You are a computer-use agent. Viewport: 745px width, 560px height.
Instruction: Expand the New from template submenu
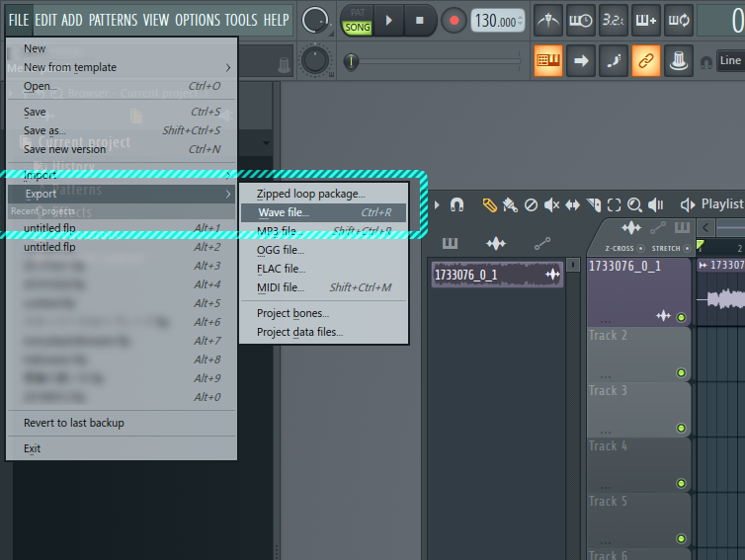(x=122, y=67)
